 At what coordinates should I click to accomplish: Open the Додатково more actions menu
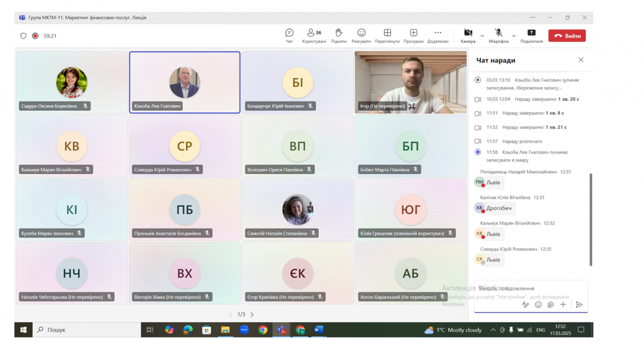pyautogui.click(x=438, y=35)
